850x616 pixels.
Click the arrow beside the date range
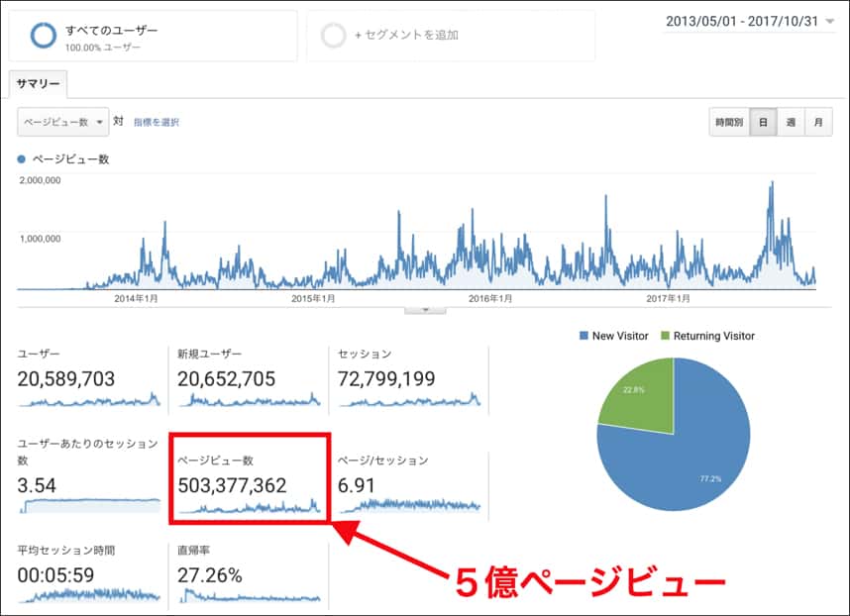829,22
